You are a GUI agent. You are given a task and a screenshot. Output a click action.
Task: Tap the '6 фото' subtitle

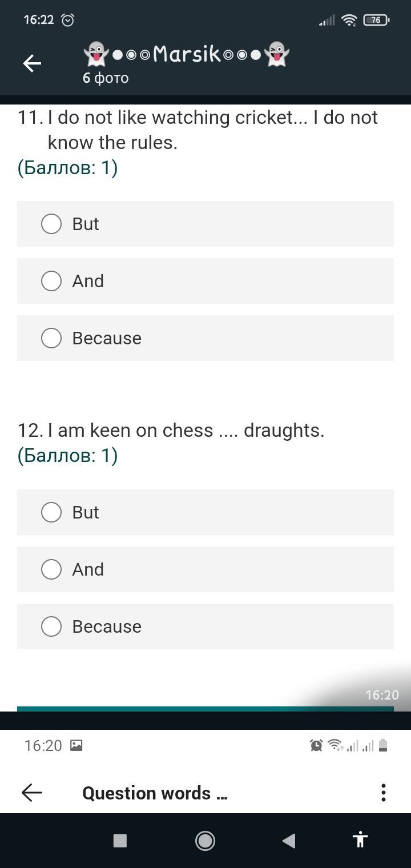coord(106,78)
